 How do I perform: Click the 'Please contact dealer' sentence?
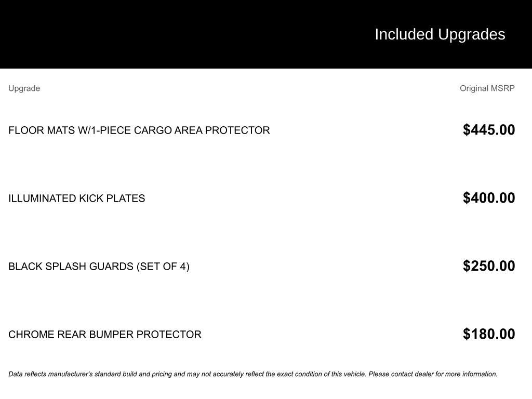[x=433, y=374]
